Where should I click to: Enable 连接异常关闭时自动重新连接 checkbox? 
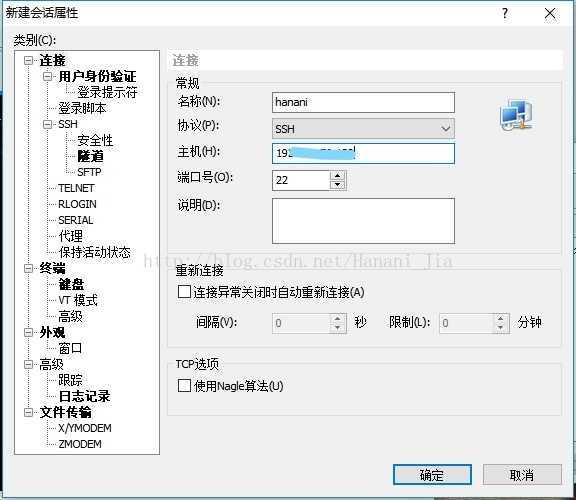click(184, 292)
